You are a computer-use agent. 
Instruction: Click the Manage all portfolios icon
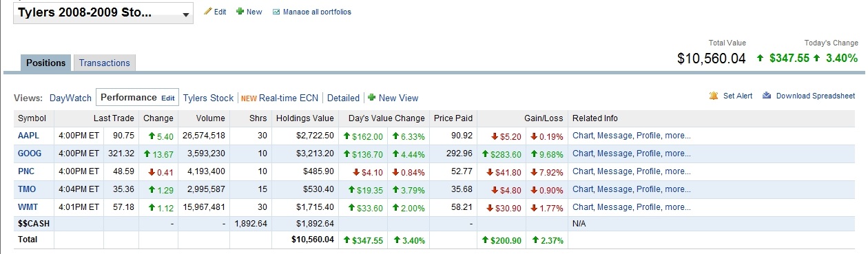point(276,12)
